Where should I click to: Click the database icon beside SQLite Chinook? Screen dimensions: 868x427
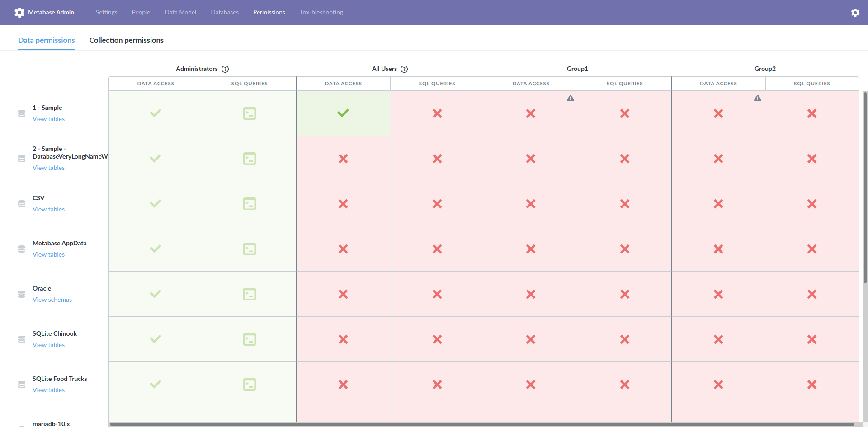coord(21,339)
